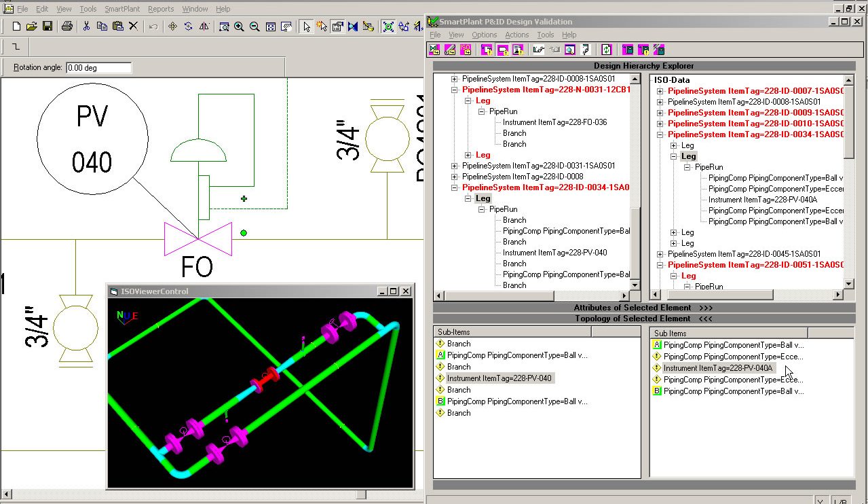Image resolution: width=868 pixels, height=504 pixels.
Task: Click the Rotation angle input field
Action: (x=99, y=68)
